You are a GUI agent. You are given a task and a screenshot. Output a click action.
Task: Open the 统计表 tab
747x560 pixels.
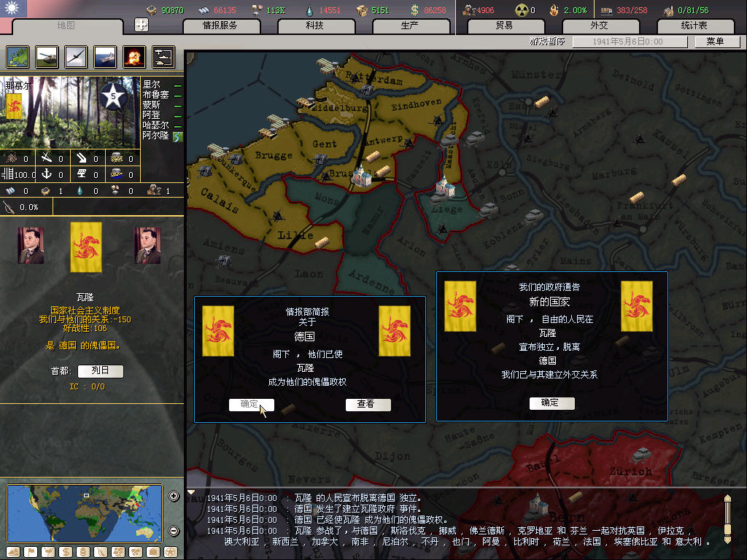pyautogui.click(x=694, y=26)
